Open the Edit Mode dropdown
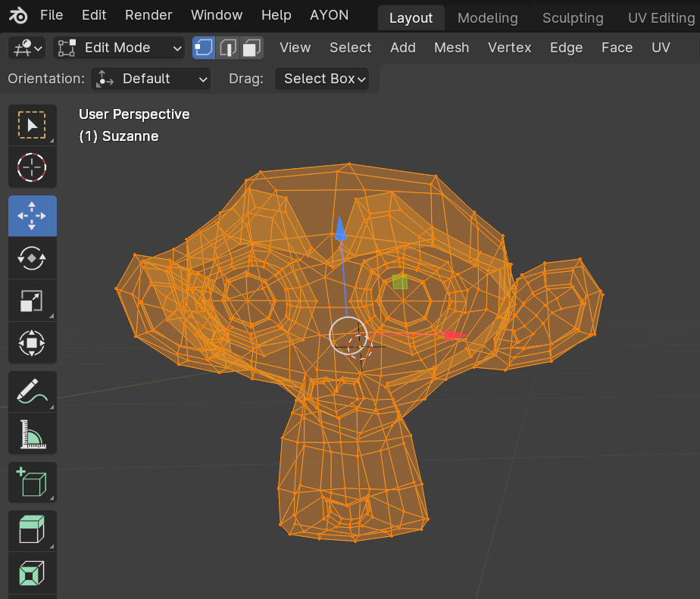The height and width of the screenshot is (599, 700). pos(119,48)
